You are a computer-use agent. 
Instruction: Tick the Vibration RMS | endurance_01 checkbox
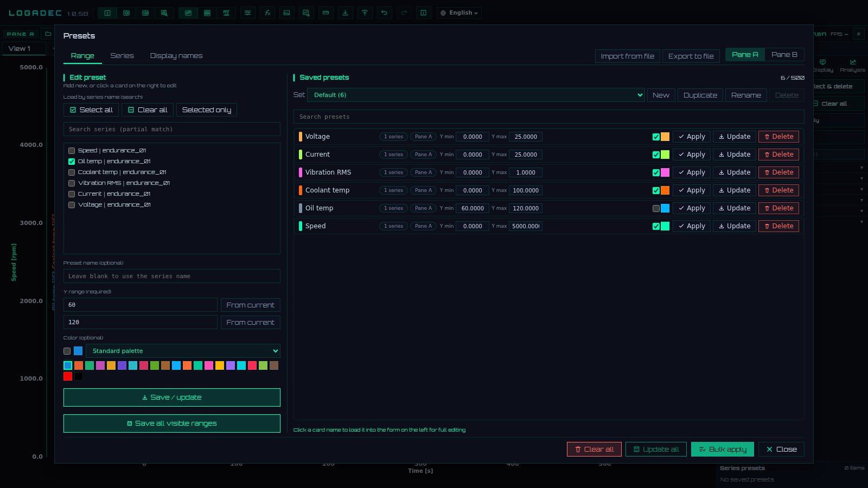[x=72, y=183]
